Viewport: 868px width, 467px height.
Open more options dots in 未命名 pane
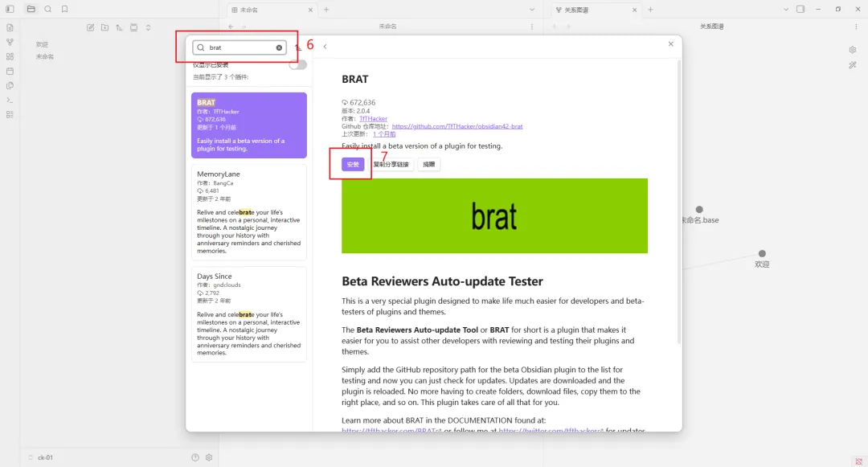click(532, 27)
